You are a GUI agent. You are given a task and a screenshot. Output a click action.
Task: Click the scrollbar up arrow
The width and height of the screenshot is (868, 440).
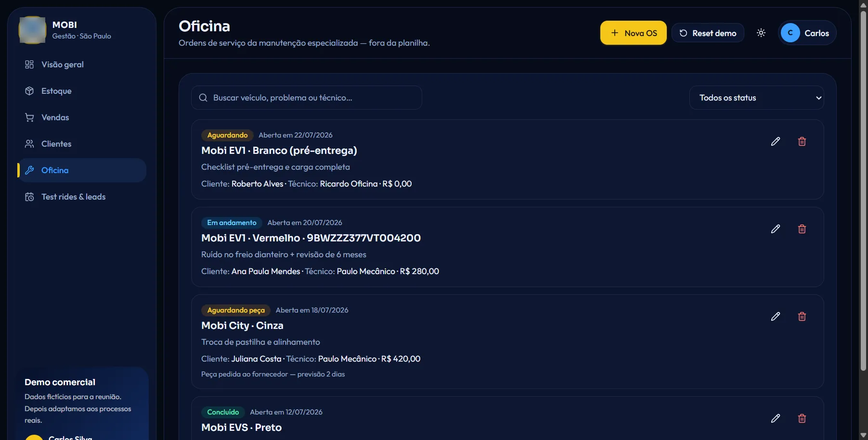tap(864, 4)
